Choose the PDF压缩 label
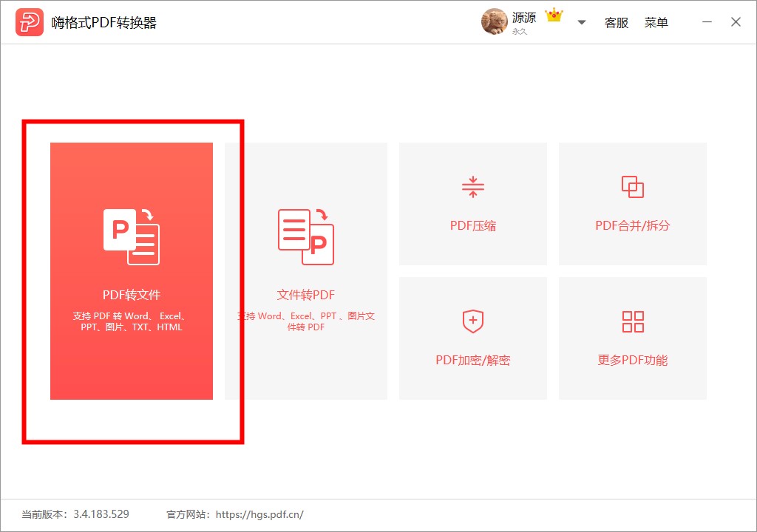Viewport: 757px width, 532px height. pos(473,225)
